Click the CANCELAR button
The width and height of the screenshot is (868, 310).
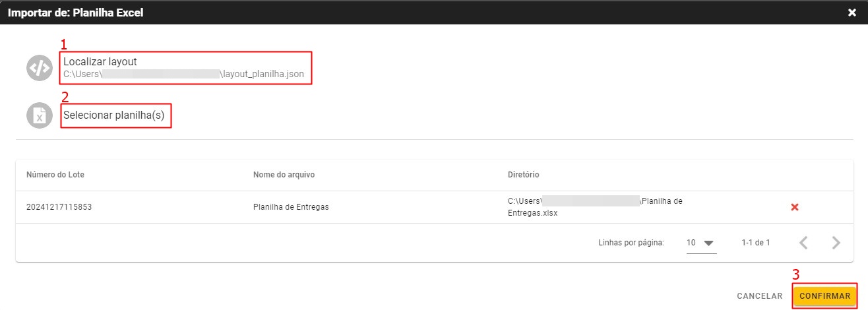point(759,296)
